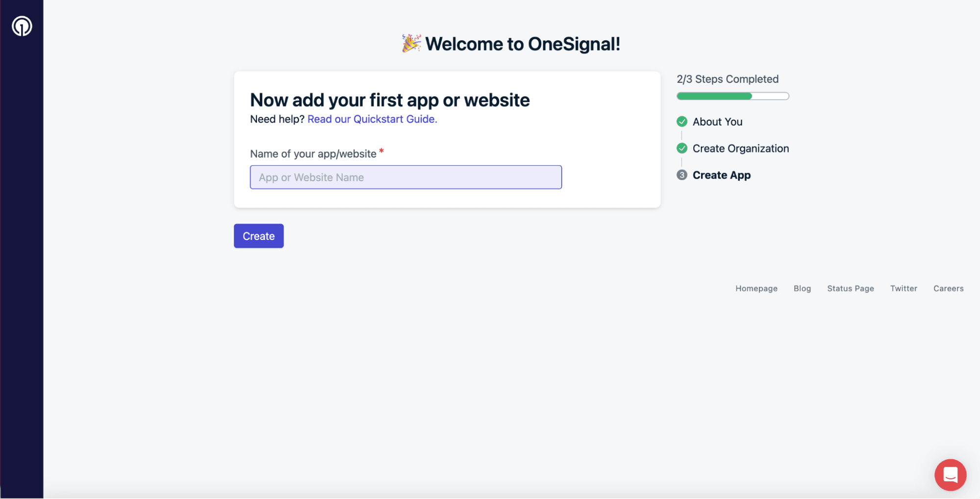This screenshot has height=499, width=980.
Task: Click the green steps progress bar
Action: (732, 96)
